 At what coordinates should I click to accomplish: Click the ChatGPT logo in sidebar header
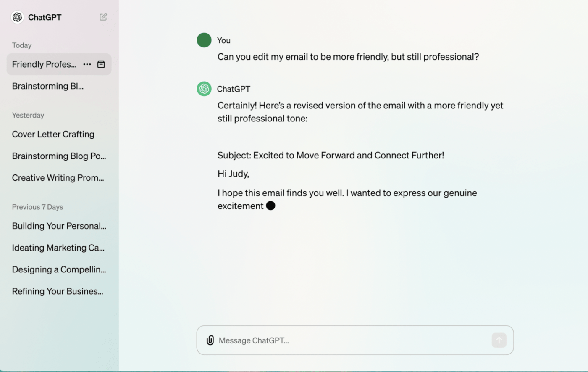pos(17,17)
